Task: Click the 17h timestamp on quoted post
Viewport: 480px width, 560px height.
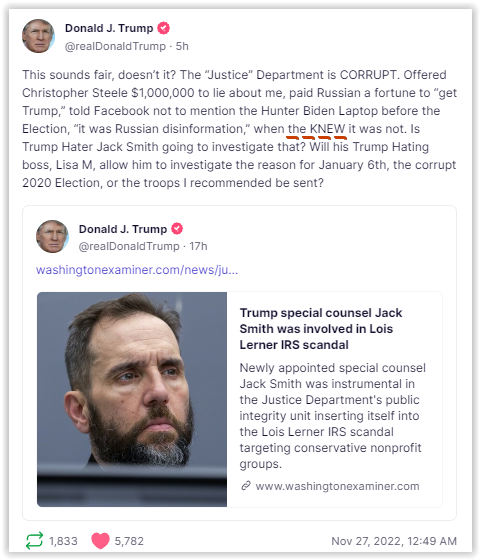Action: 198,246
